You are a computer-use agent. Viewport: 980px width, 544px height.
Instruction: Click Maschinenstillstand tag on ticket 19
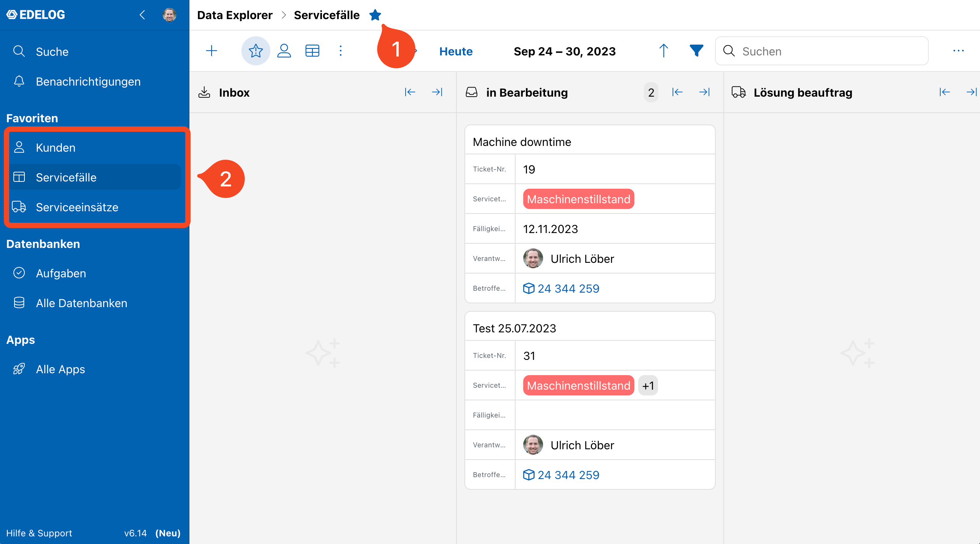[x=578, y=199]
